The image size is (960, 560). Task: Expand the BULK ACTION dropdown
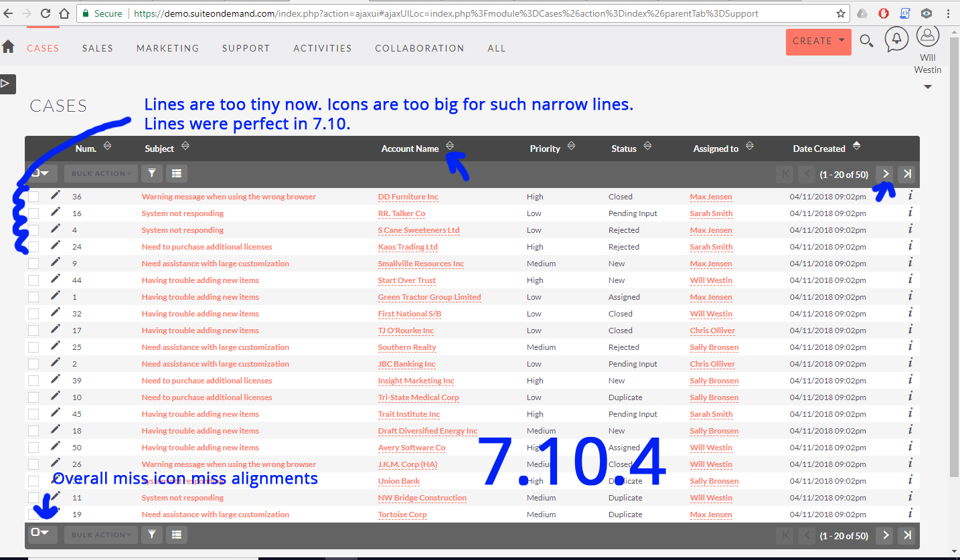pos(100,173)
